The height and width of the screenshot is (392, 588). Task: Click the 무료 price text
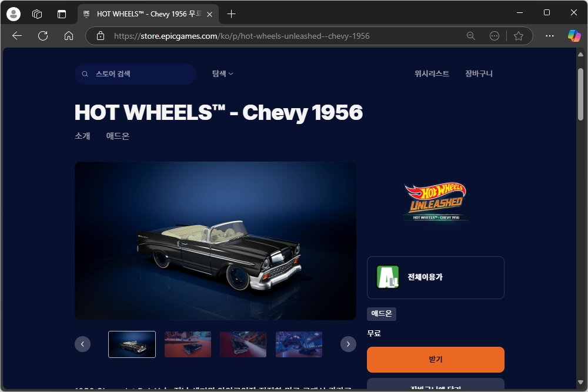(x=374, y=333)
